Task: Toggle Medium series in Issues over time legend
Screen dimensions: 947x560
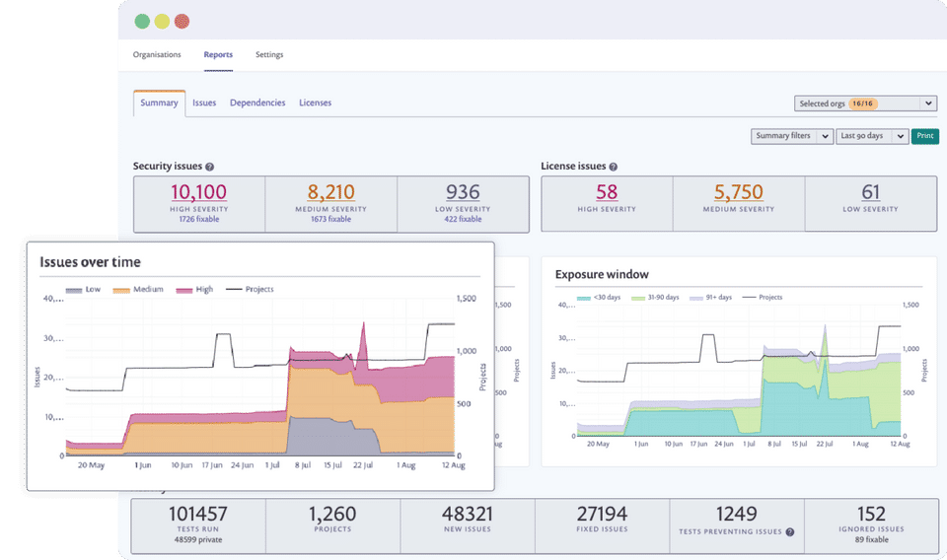Action: point(139,290)
